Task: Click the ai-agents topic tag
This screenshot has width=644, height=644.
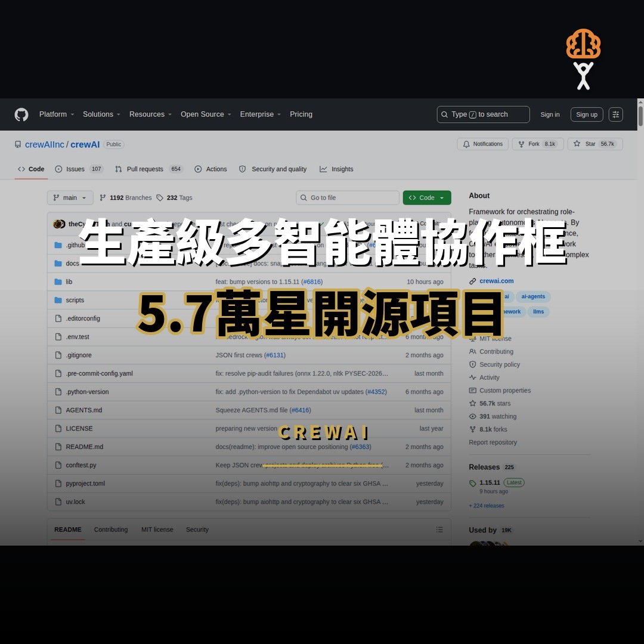Action: point(532,296)
